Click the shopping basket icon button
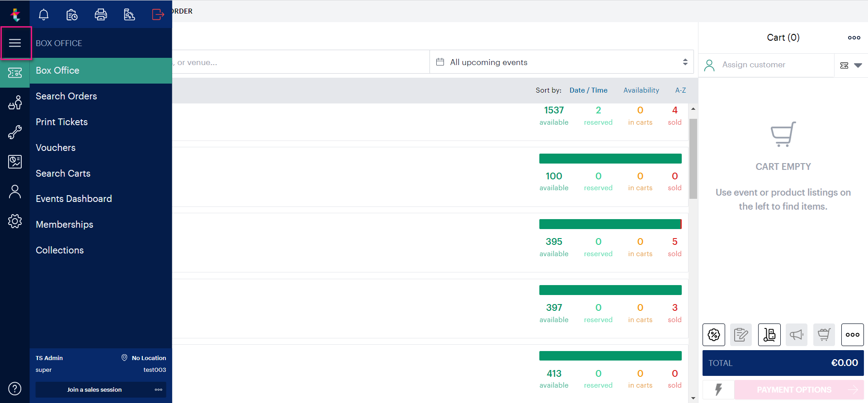The width and height of the screenshot is (868, 403). tap(824, 335)
